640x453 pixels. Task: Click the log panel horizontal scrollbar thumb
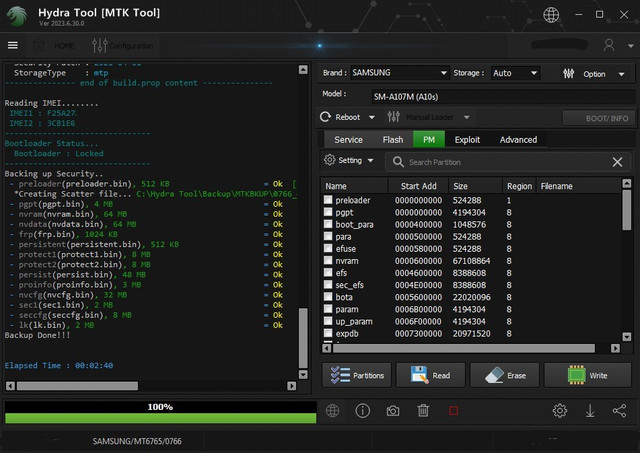77,386
